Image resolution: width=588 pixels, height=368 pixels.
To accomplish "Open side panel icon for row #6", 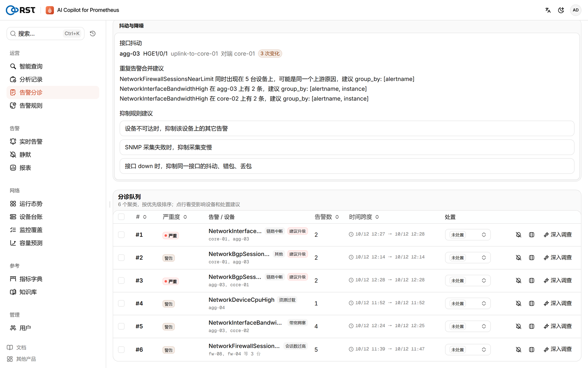I will pos(532,350).
